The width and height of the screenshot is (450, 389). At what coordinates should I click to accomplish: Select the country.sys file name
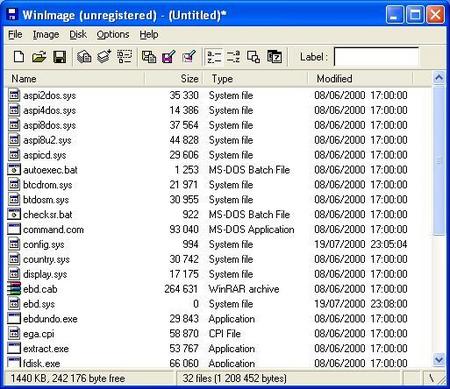tap(46, 259)
